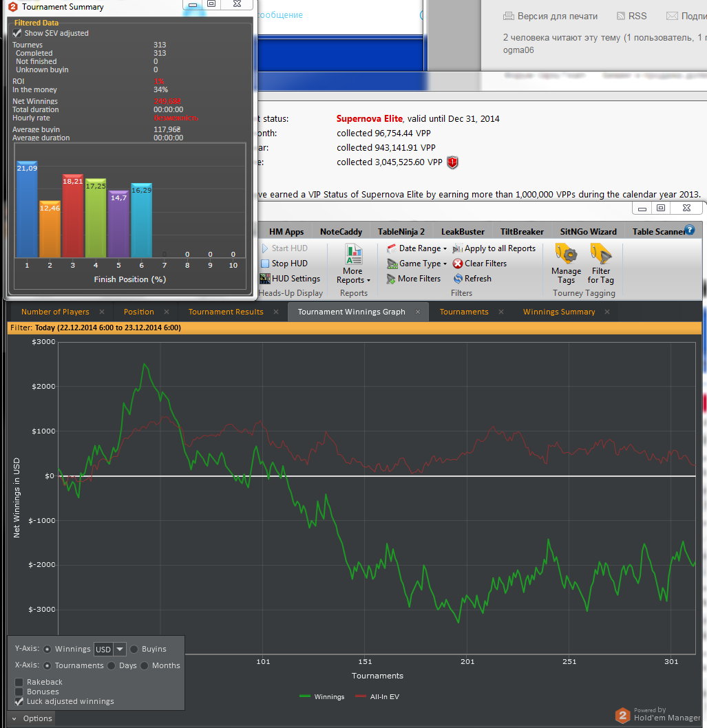Image resolution: width=707 pixels, height=728 pixels.
Task: Select Months for the X-Axis
Action: [145, 666]
